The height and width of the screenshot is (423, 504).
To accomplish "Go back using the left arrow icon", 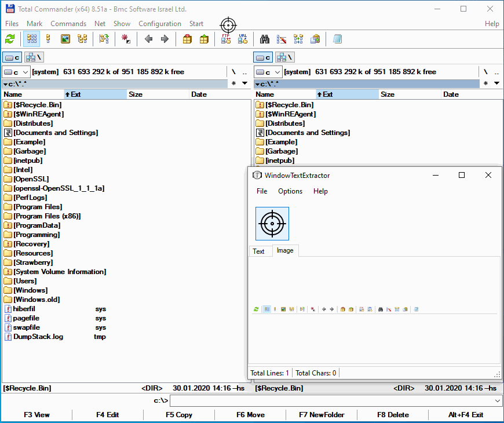I will 148,39.
